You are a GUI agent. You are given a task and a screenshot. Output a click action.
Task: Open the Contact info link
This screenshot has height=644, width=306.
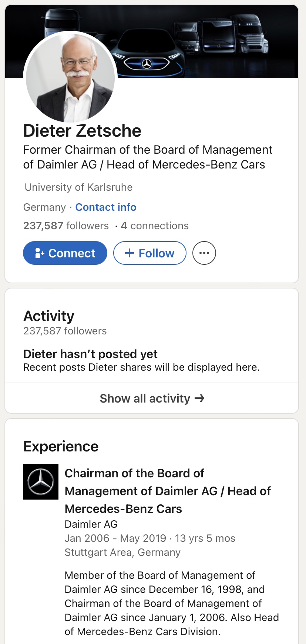106,207
